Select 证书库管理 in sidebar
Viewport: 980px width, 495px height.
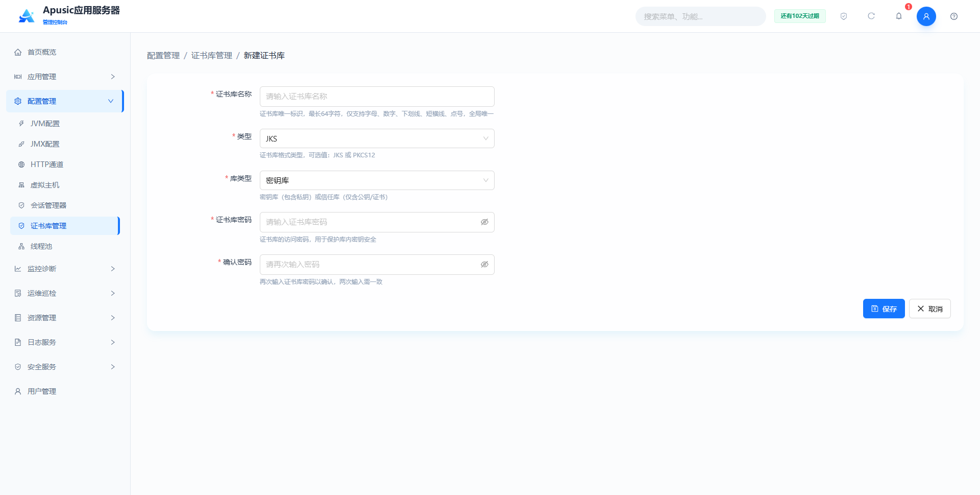tap(65, 226)
